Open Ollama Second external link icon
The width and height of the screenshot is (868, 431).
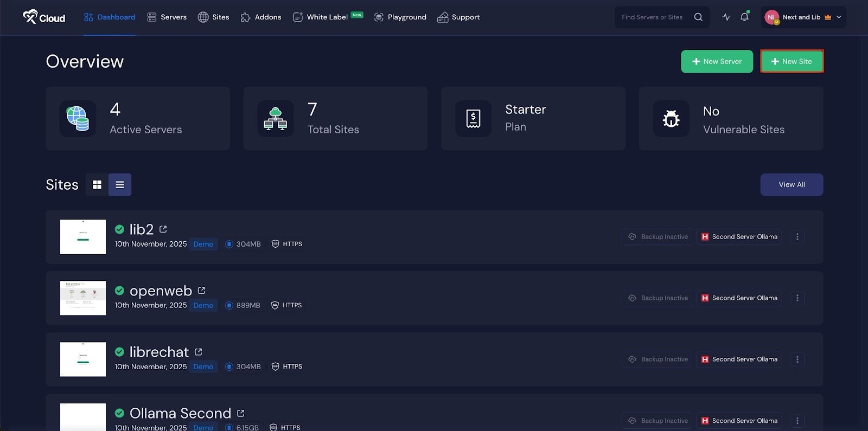241,413
